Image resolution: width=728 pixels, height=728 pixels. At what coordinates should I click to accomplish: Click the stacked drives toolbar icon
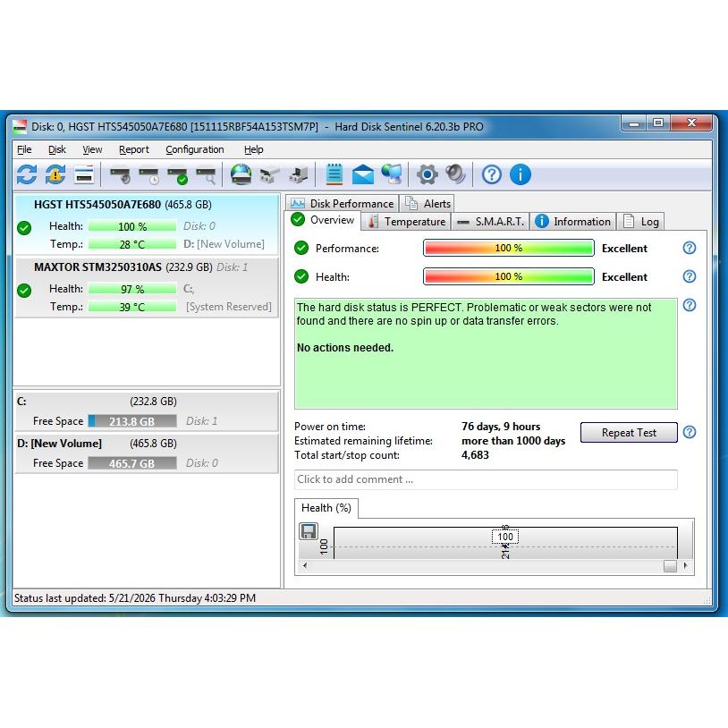pyautogui.click(x=270, y=175)
